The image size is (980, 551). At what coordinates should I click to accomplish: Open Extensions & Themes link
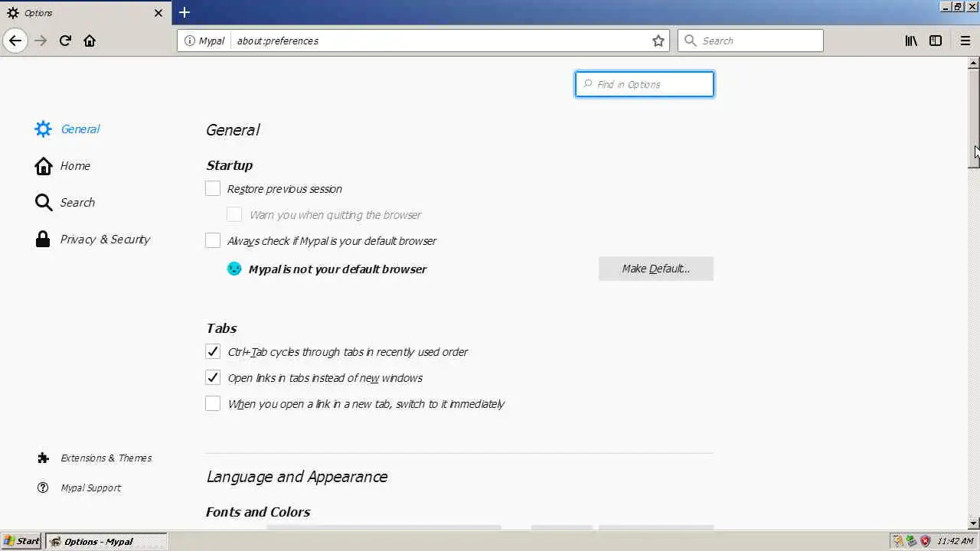coord(95,458)
